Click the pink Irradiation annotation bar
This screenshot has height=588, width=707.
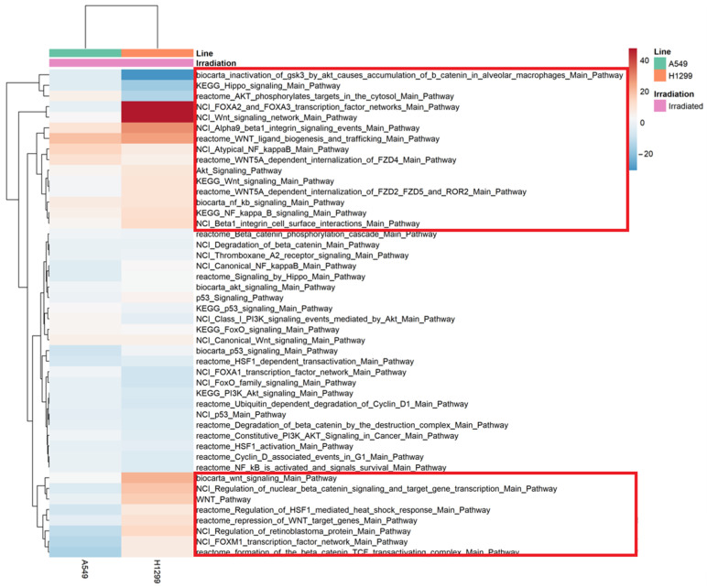tap(120, 63)
